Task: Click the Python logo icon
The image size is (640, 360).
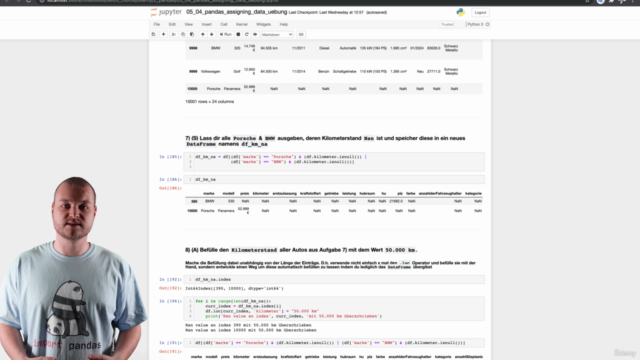Action: (460, 12)
